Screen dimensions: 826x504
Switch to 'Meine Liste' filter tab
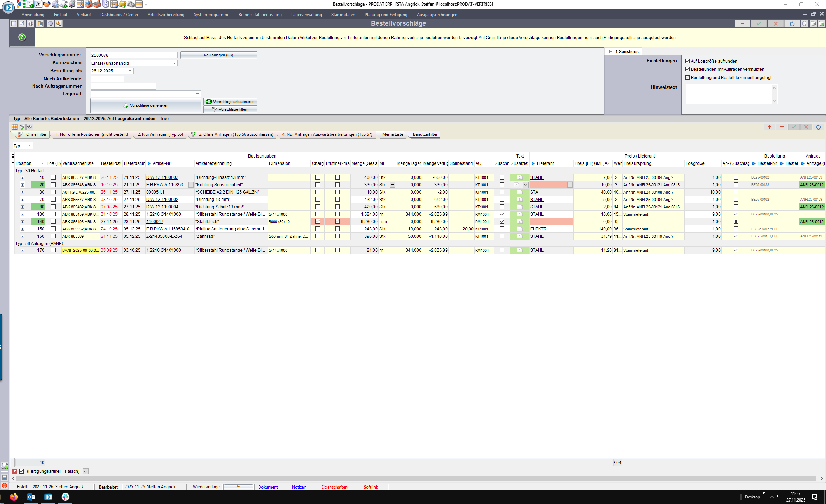coord(392,134)
